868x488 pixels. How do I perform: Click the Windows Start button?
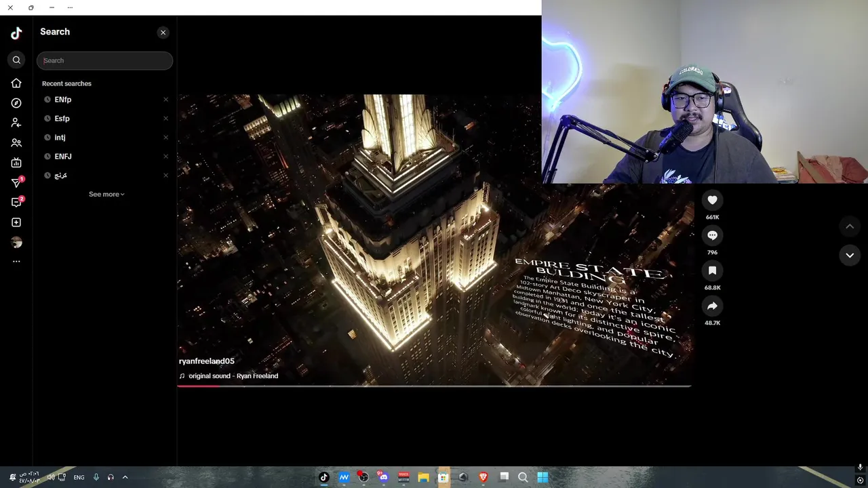[542, 477]
